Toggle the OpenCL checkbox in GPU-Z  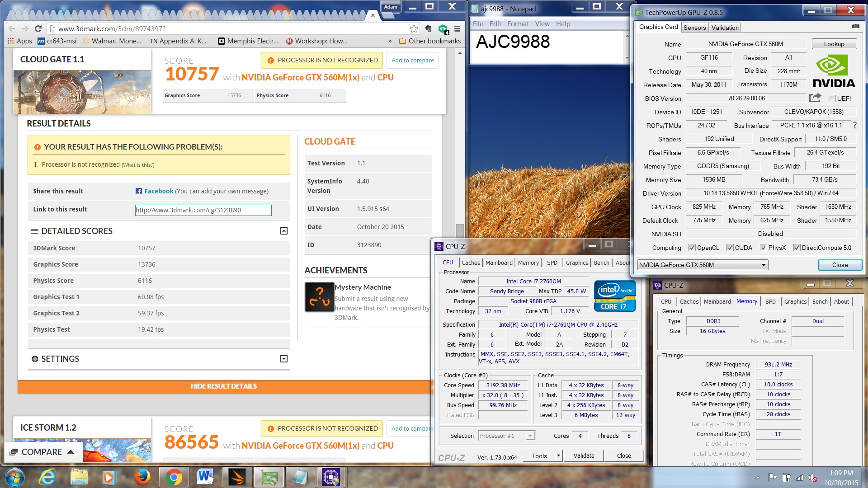(x=692, y=248)
